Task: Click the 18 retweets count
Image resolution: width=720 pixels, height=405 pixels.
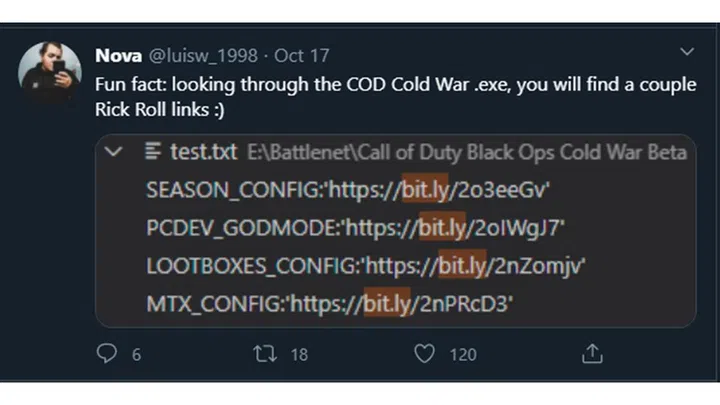Action: point(299,354)
